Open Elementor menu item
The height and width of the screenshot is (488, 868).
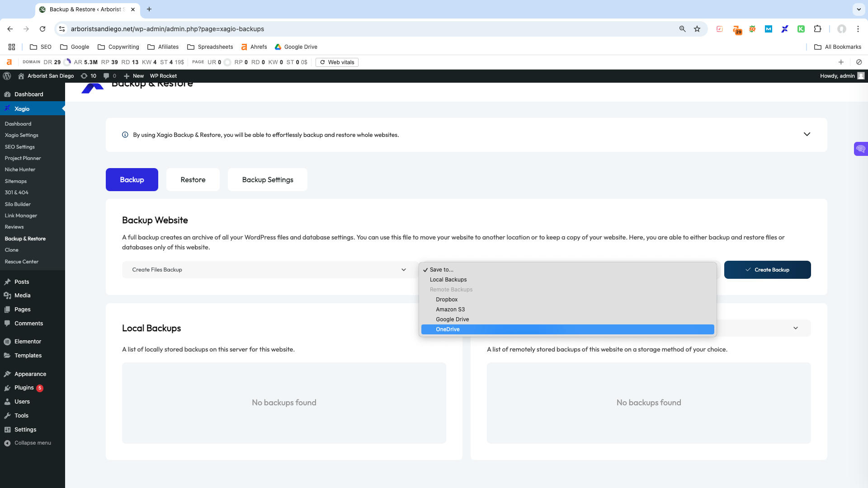click(33, 342)
